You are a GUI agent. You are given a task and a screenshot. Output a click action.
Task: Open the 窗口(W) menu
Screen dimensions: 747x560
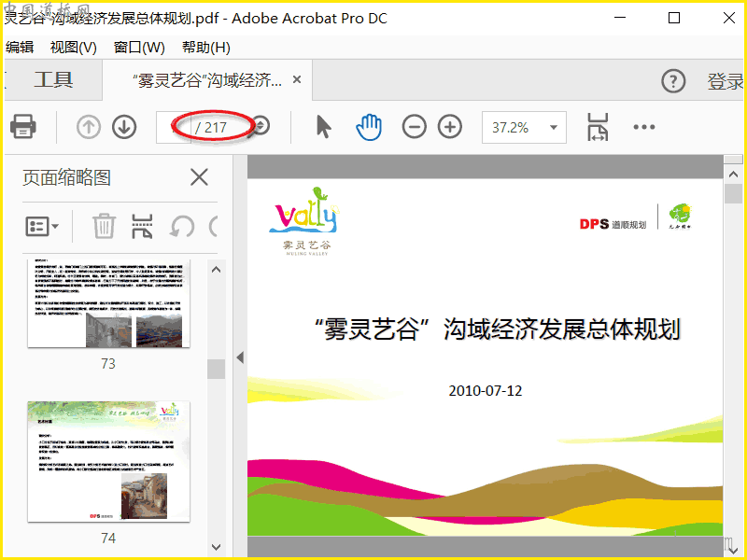tap(139, 48)
